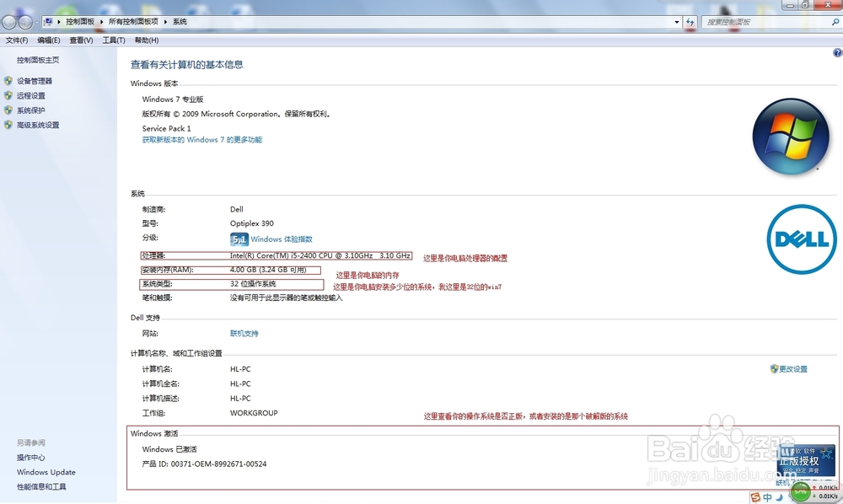Open 高级系统设置 from the sidebar

(38, 126)
